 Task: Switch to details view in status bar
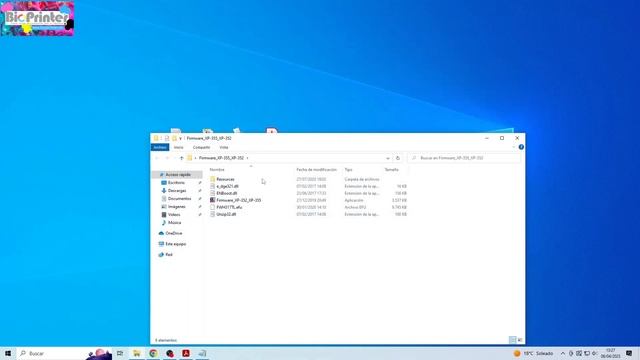click(512, 340)
